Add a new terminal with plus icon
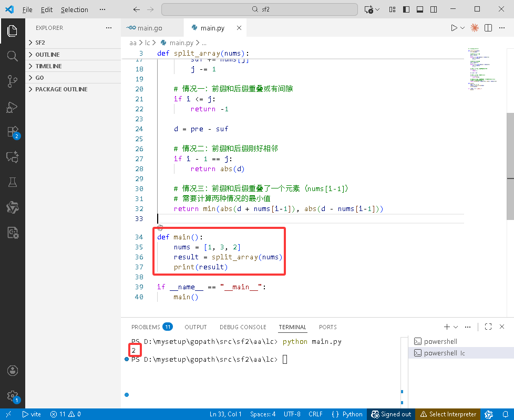The height and width of the screenshot is (420, 514). point(447,327)
